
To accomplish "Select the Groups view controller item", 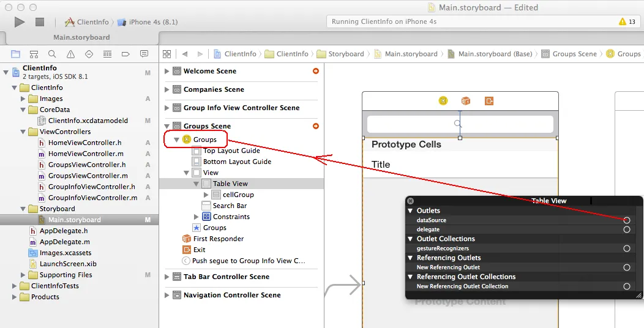I will 200,140.
